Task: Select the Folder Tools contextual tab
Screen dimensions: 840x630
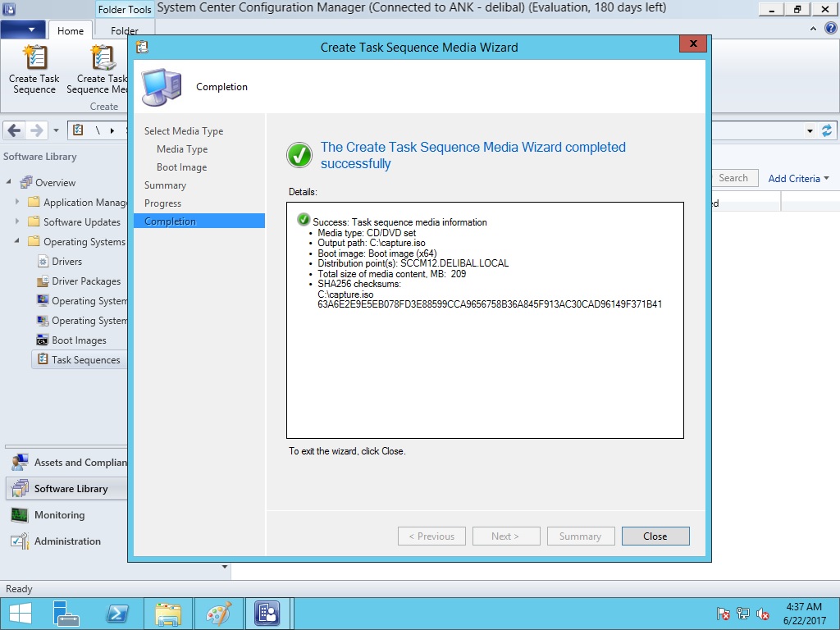Action: click(x=125, y=10)
